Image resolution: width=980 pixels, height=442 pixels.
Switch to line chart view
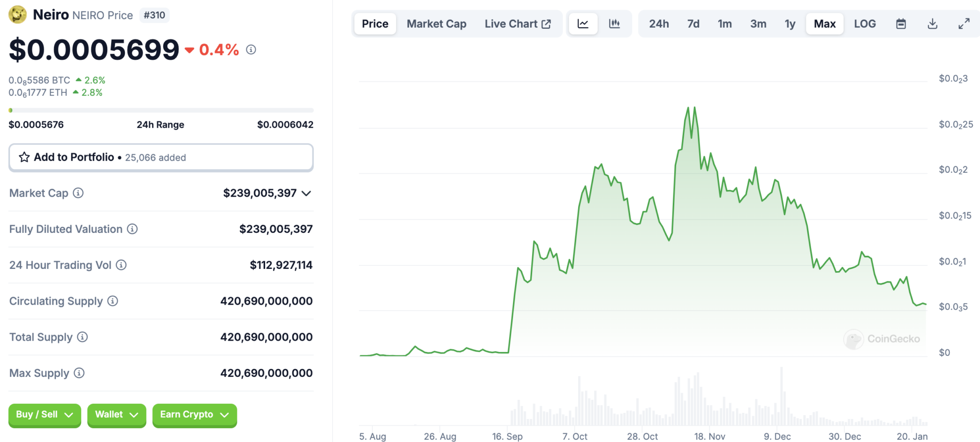coord(583,23)
